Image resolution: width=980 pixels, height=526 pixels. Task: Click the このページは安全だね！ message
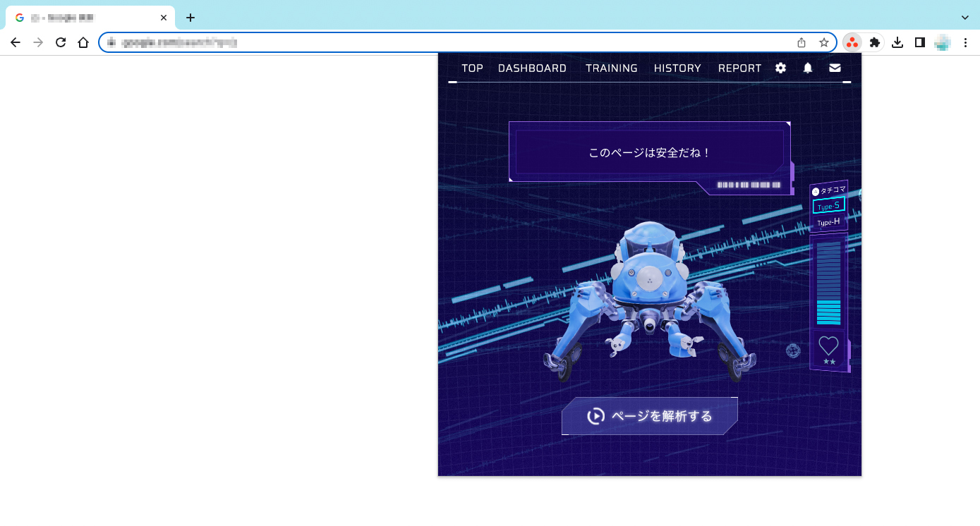(650, 152)
